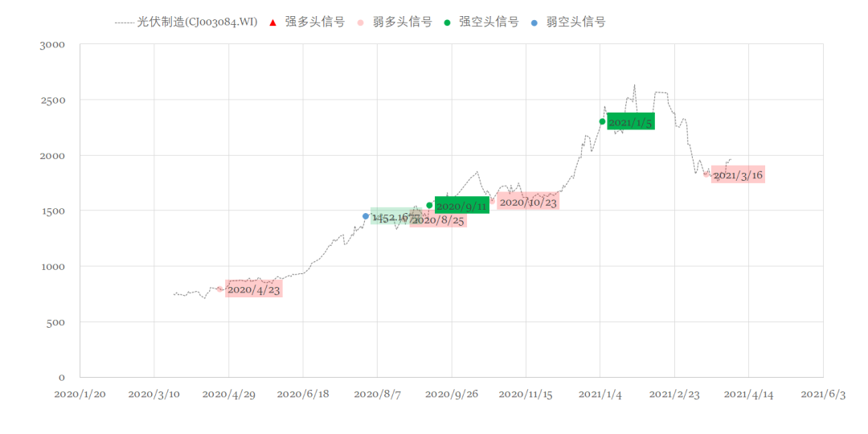Click the green circle 强空头信号 legend marker
This screenshot has height=434, width=868.
pos(447,23)
